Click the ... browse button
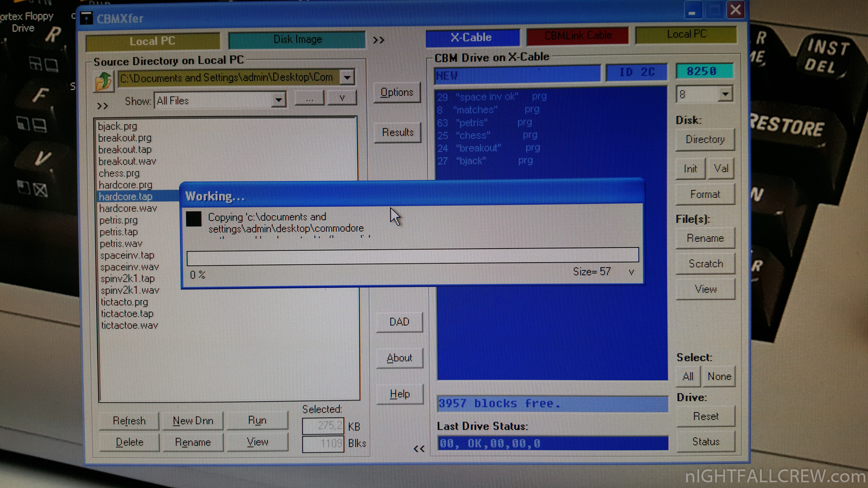The image size is (868, 488). click(309, 99)
